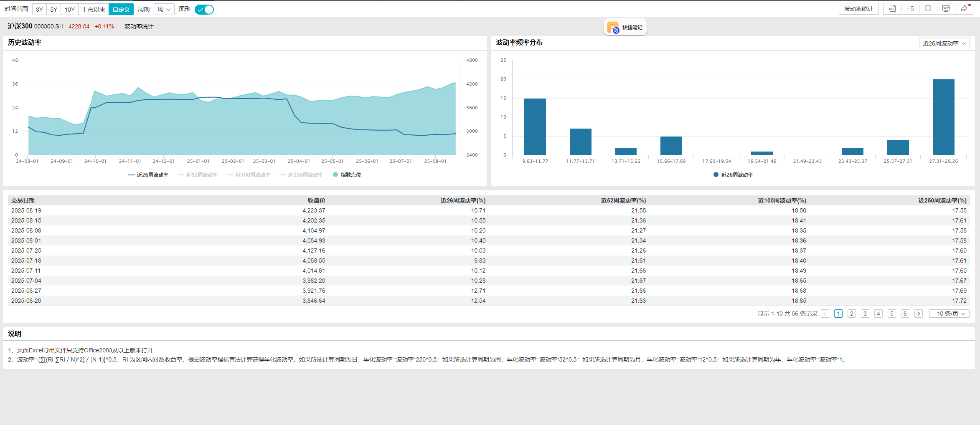The width and height of the screenshot is (980, 425).
Task: Select the 上市以来 time range tab
Action: point(94,10)
